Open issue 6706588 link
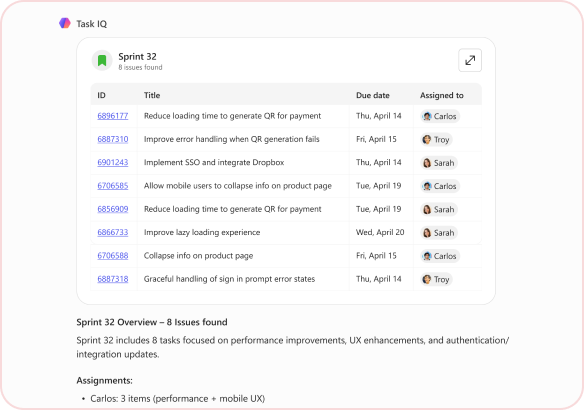The image size is (584, 410). 112,256
